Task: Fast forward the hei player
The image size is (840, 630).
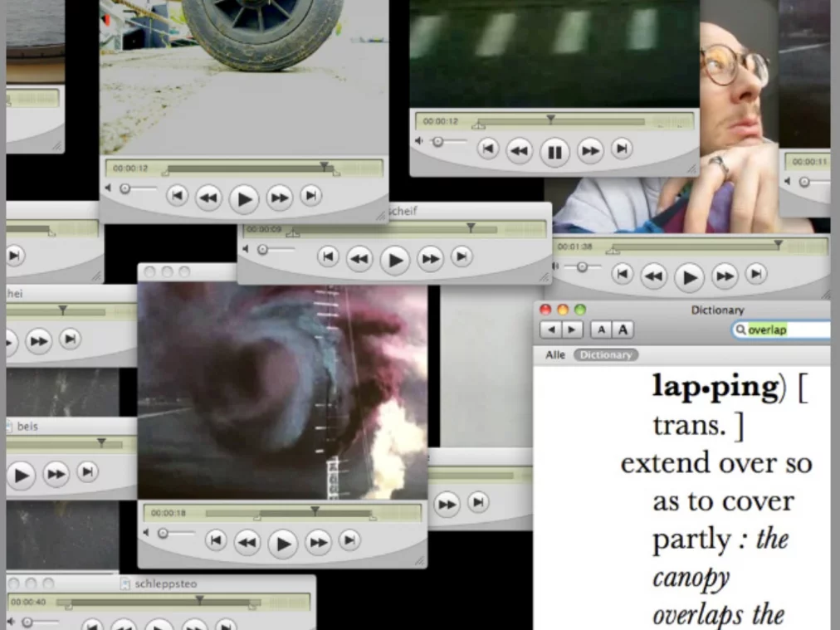Action: pyautogui.click(x=39, y=339)
